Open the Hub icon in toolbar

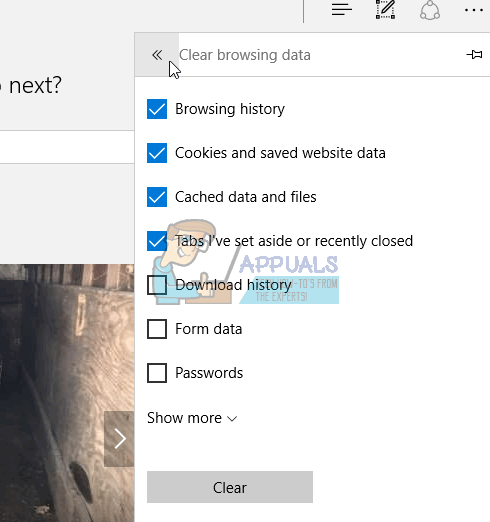click(342, 9)
